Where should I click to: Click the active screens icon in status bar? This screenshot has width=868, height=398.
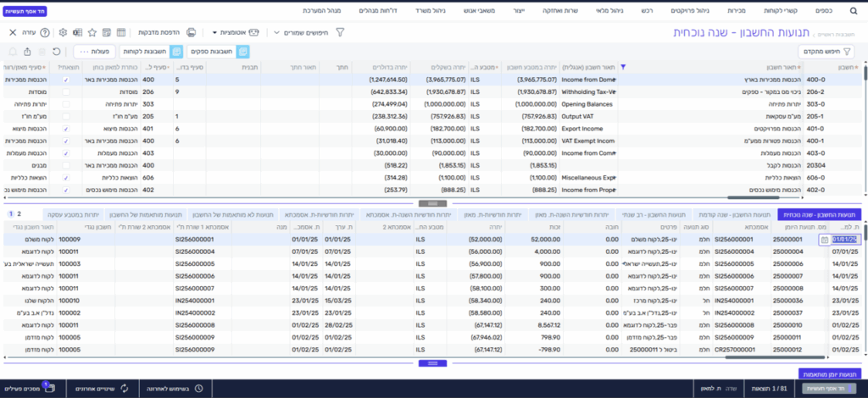pos(48,388)
